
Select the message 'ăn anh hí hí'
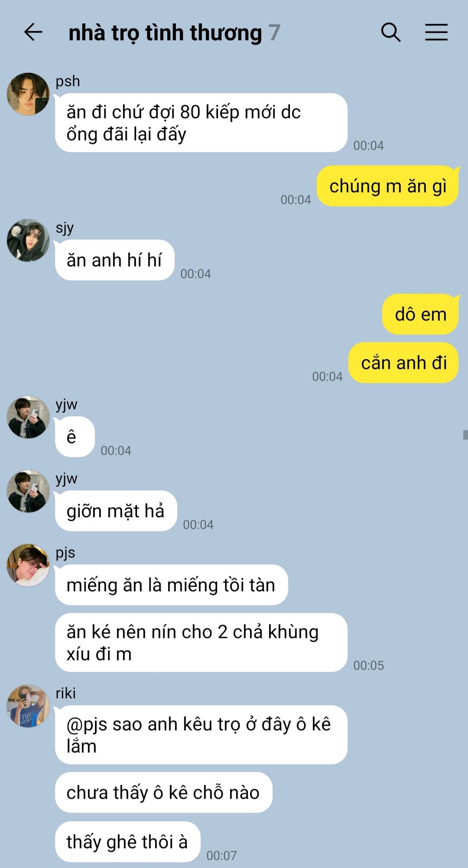(114, 260)
